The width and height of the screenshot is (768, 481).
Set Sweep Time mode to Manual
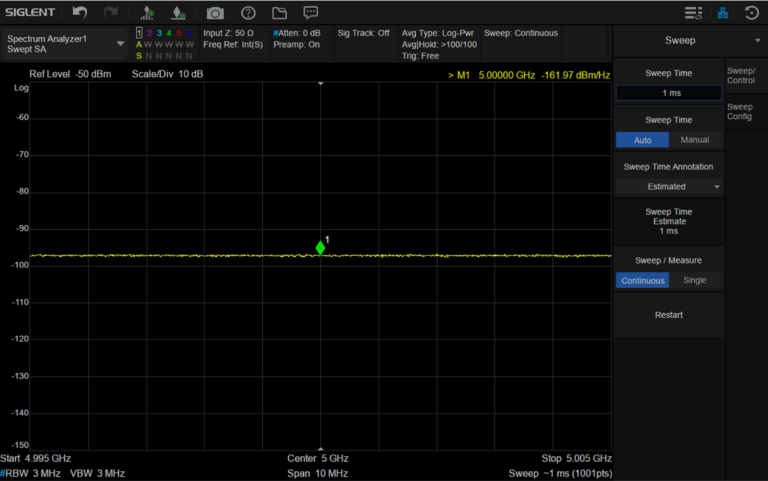pos(695,140)
